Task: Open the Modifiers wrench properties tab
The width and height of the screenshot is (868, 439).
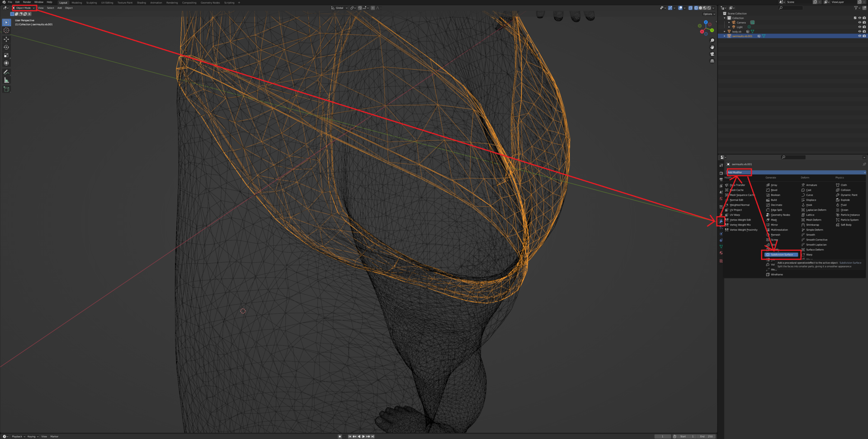Action: [721, 221]
